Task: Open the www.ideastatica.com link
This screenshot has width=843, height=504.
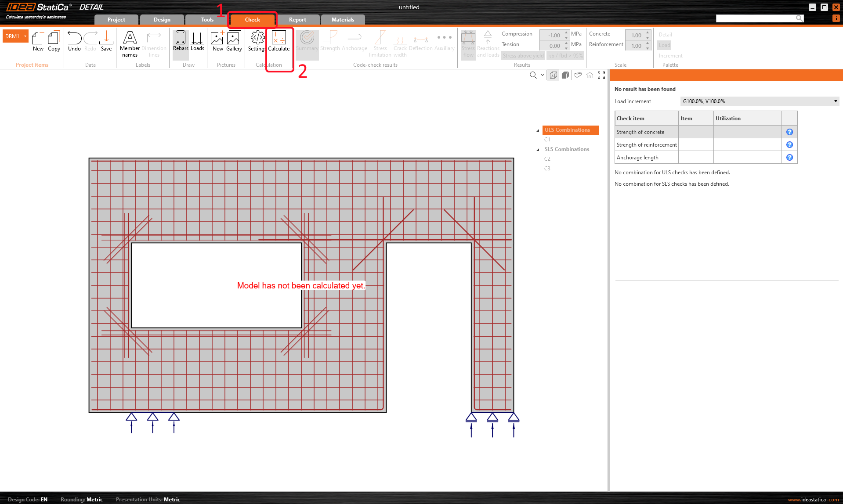Action: click(813, 499)
